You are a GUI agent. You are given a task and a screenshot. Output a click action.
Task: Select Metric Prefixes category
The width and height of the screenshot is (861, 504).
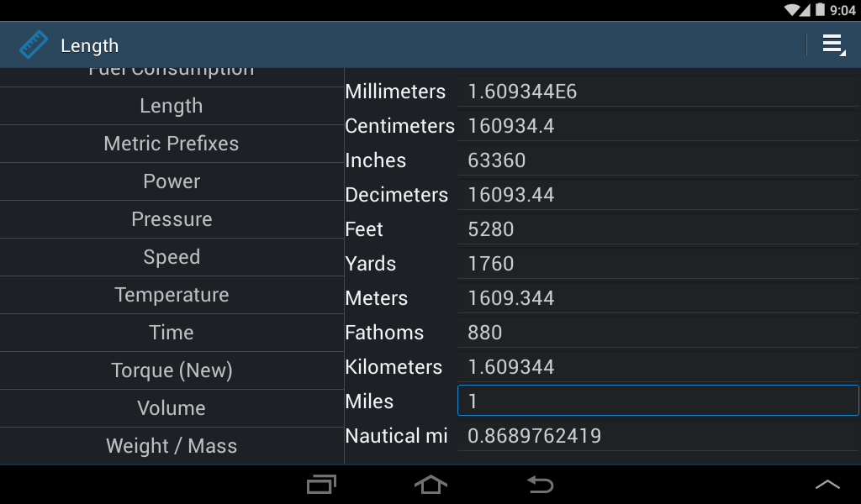[x=172, y=144]
